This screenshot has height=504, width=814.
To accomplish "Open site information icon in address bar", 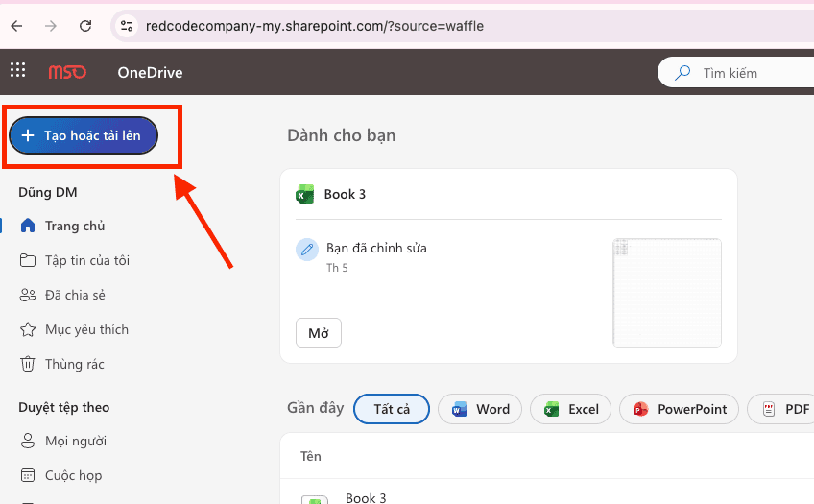I will [126, 26].
